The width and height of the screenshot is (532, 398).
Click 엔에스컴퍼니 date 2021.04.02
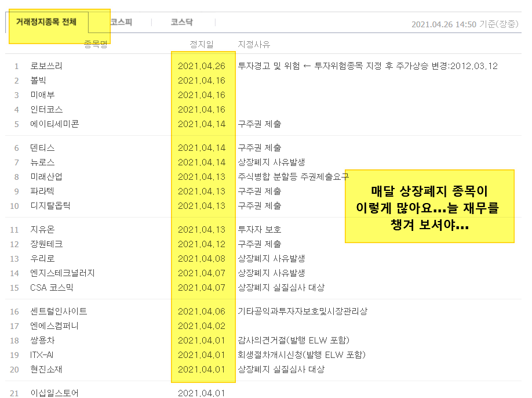(202, 326)
